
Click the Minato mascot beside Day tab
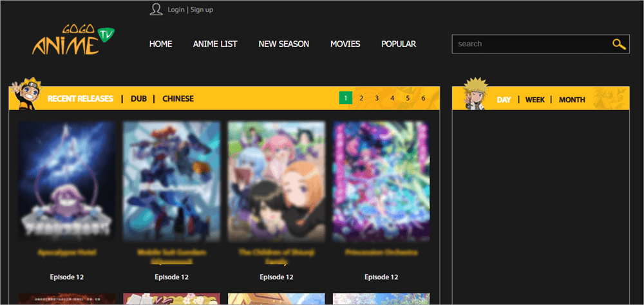[475, 93]
